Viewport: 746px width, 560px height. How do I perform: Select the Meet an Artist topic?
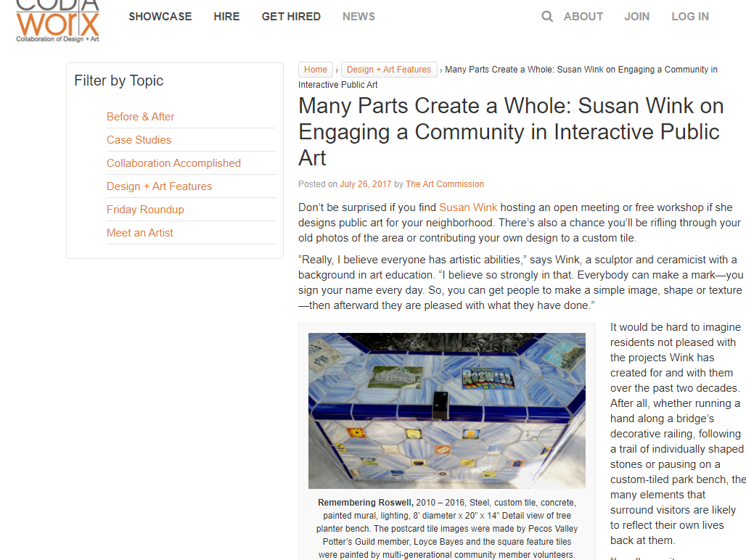140,233
